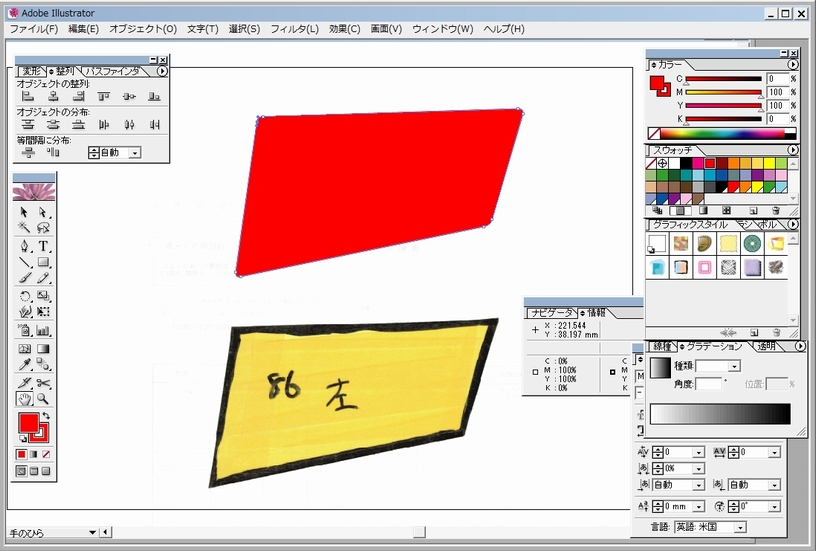Click the red swatch in Swatches panel

tap(709, 163)
